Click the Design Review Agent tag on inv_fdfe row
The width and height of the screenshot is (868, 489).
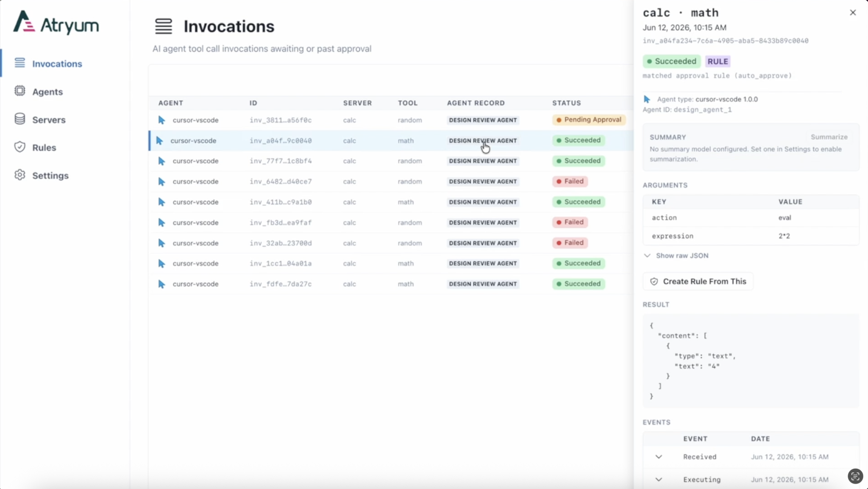tap(483, 284)
